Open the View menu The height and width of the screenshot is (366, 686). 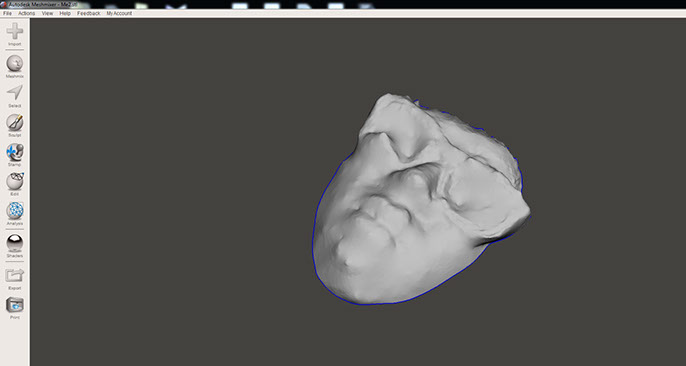pos(47,14)
